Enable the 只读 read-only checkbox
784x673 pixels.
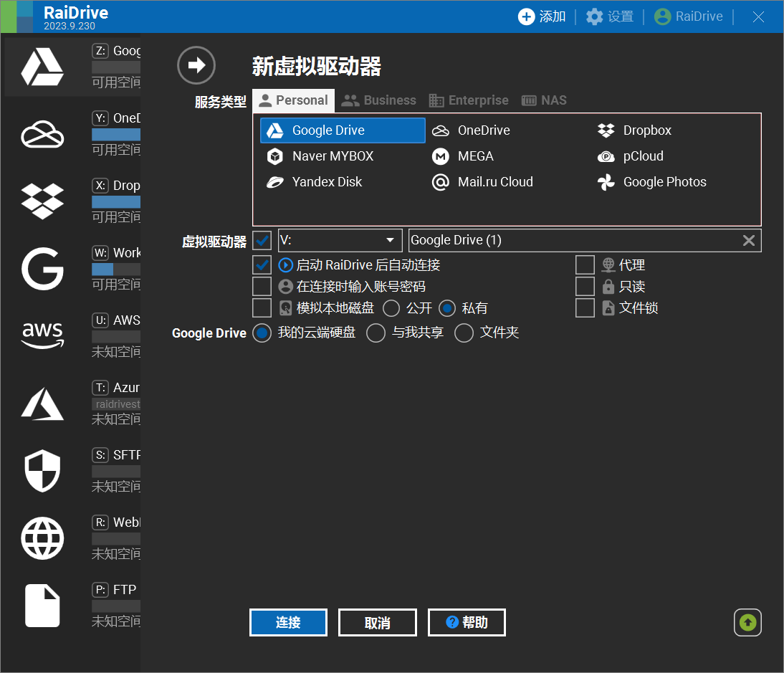click(585, 287)
